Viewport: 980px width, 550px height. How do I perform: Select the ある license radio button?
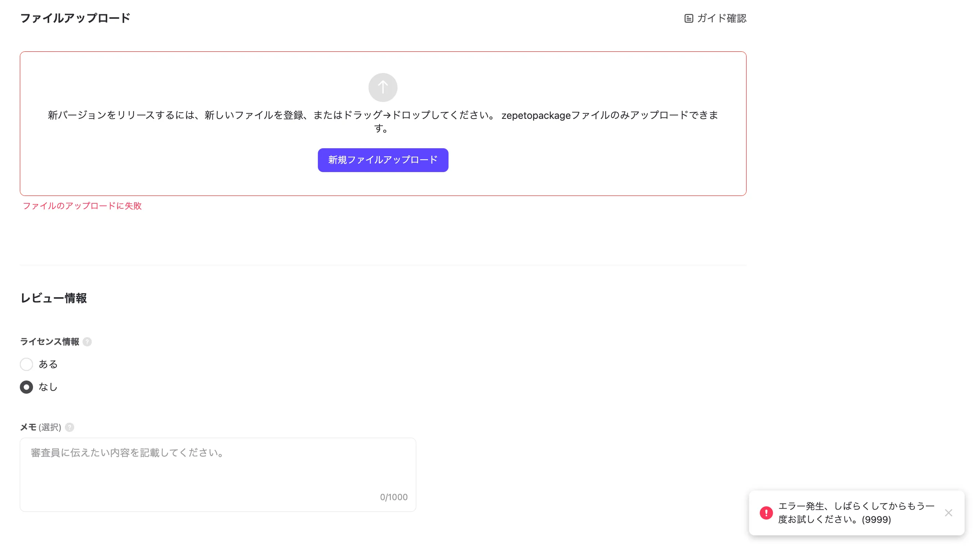click(26, 364)
